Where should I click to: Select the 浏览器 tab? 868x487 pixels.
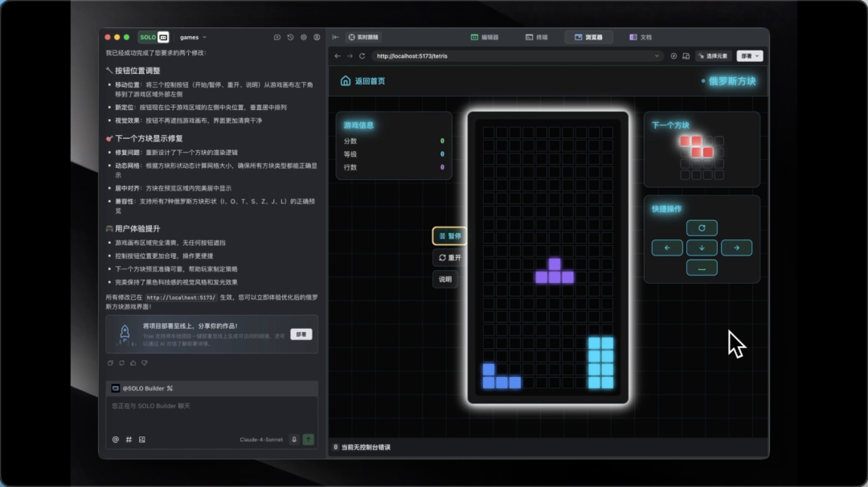(588, 37)
